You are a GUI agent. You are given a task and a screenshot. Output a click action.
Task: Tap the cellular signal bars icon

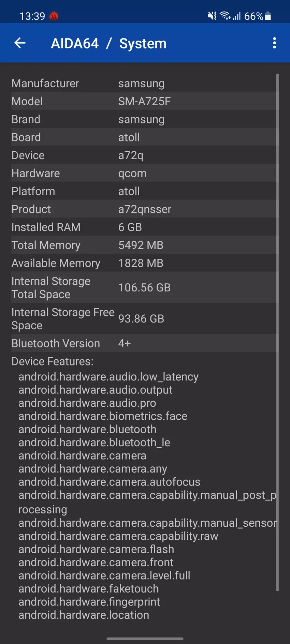pos(237,16)
